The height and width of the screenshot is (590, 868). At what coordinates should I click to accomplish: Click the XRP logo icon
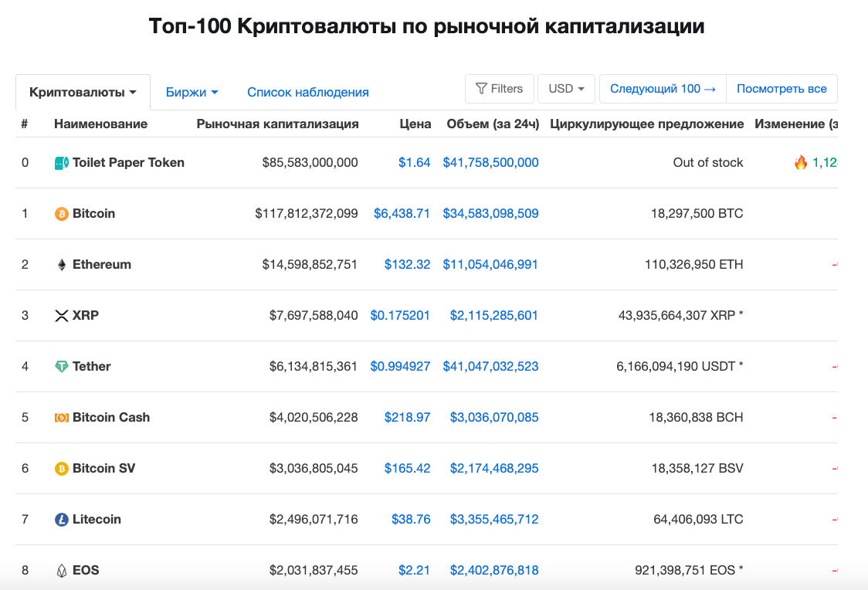62,316
